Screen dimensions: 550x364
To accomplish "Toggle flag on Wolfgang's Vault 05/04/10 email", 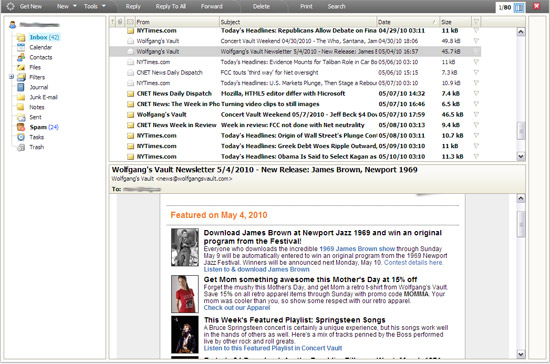I will pos(476,52).
